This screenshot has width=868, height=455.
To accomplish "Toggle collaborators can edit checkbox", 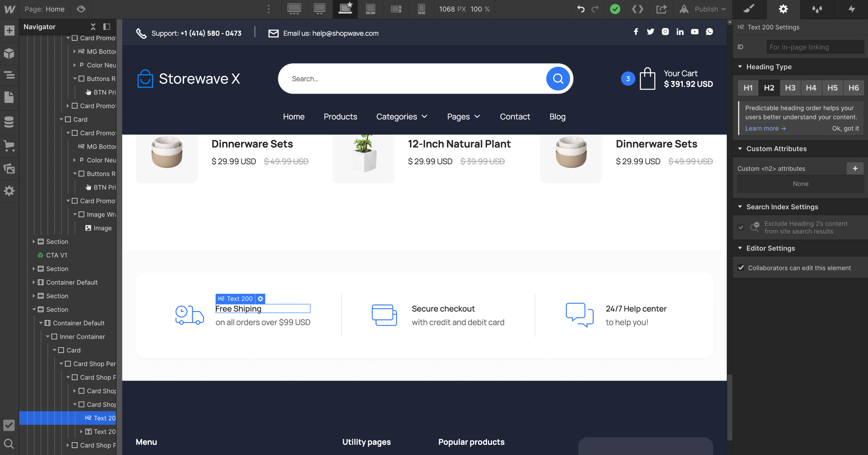I will (x=741, y=268).
